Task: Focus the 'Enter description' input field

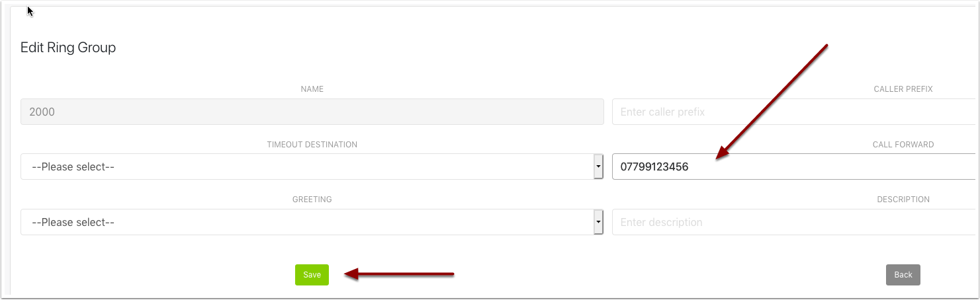Action: 793,223
